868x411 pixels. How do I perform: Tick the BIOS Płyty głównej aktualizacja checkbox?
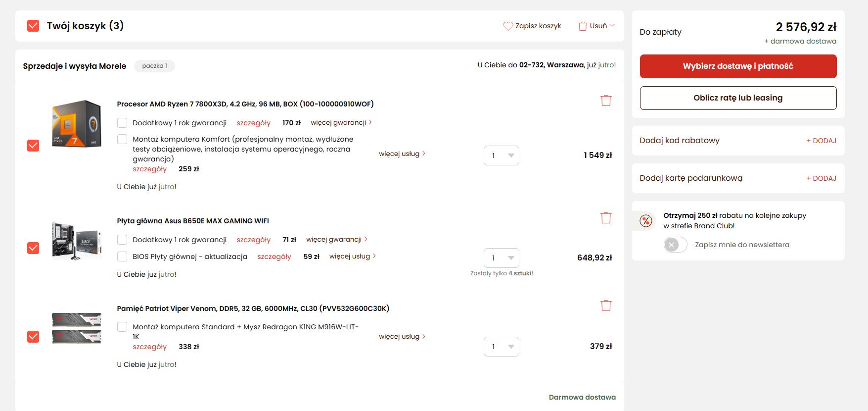[122, 257]
